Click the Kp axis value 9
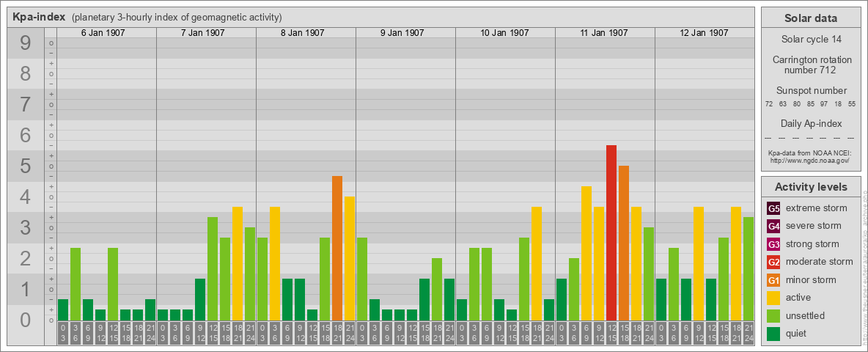The height and width of the screenshot is (352, 868). click(x=25, y=43)
